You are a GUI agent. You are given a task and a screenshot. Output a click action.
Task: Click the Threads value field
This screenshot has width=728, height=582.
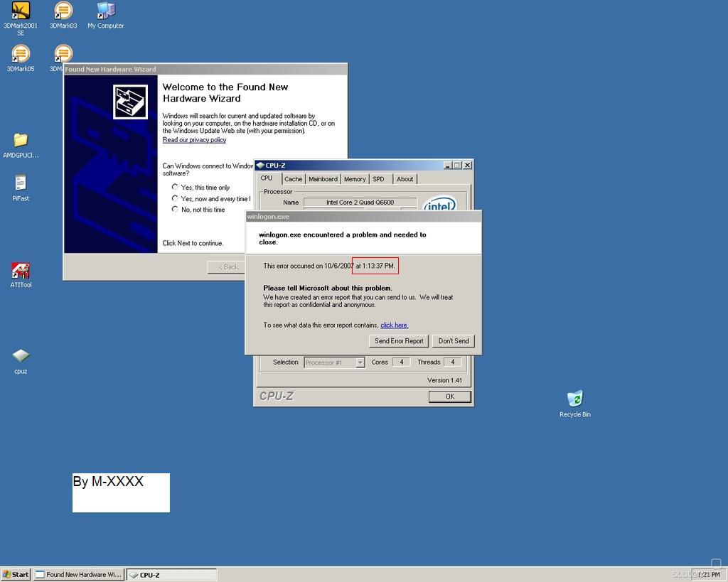pyautogui.click(x=453, y=362)
